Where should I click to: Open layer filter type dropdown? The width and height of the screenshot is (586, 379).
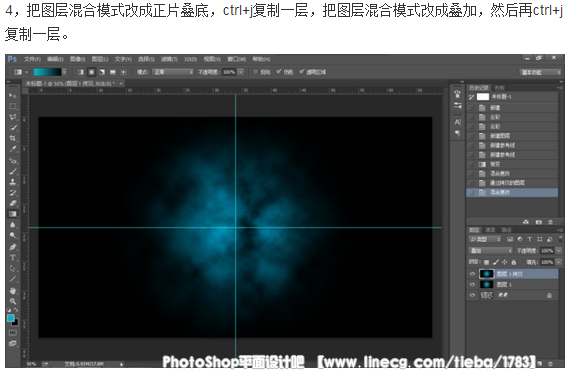pyautogui.click(x=485, y=239)
